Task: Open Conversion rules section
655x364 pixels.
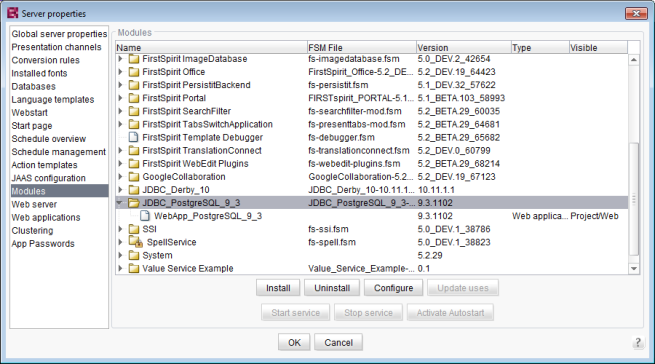Action: [46, 60]
